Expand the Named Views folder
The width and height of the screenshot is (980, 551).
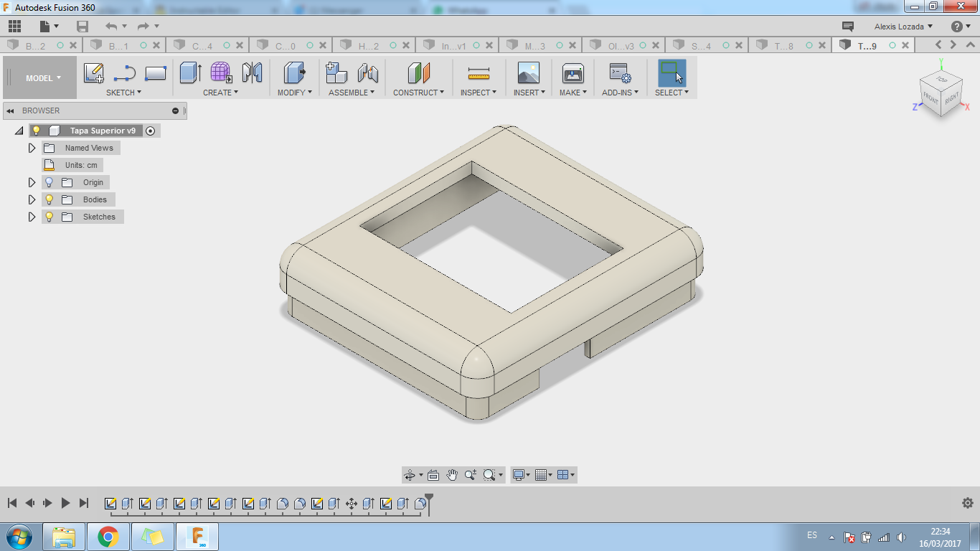point(32,149)
